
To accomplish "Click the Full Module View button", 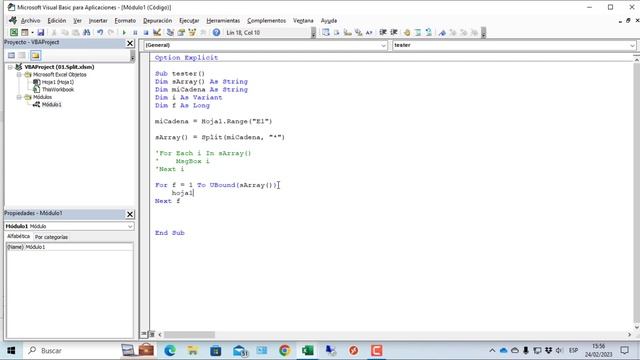I will point(151,334).
